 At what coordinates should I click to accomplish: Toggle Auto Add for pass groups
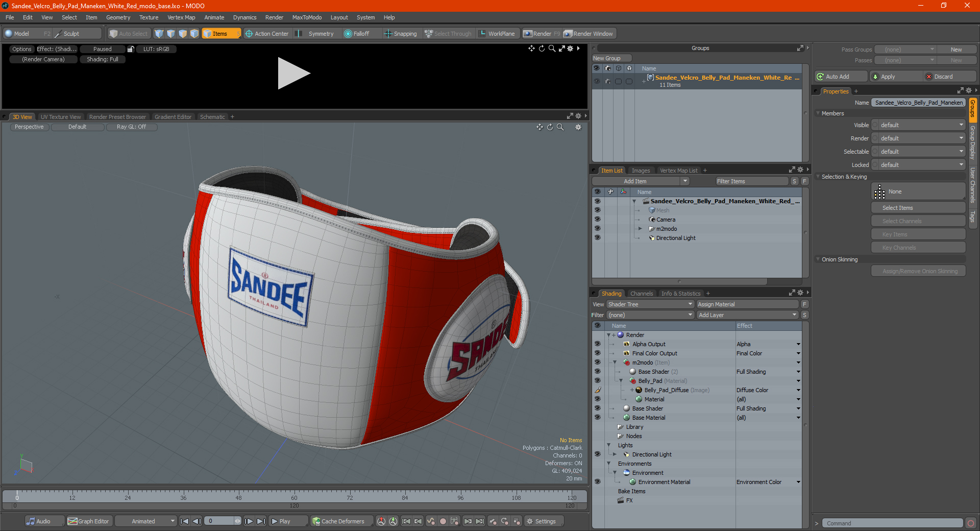tap(841, 77)
